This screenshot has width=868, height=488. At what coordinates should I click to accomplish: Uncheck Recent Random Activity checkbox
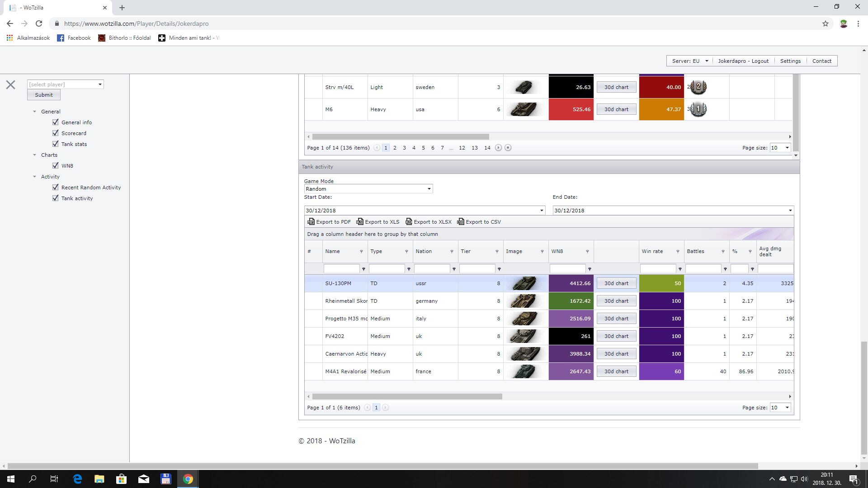[x=56, y=187]
